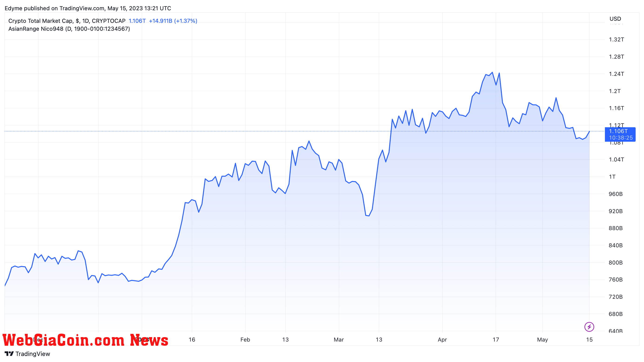
Task: Click the Mar date axis label
Action: tap(339, 339)
